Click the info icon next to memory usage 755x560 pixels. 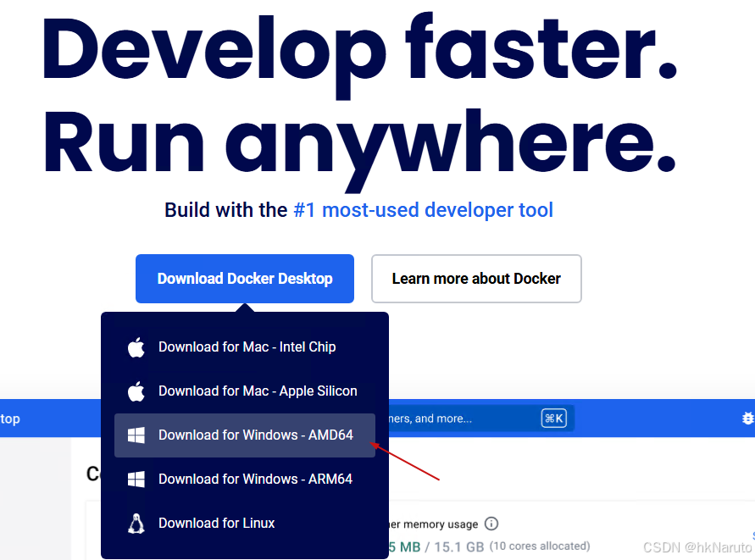coord(491,524)
